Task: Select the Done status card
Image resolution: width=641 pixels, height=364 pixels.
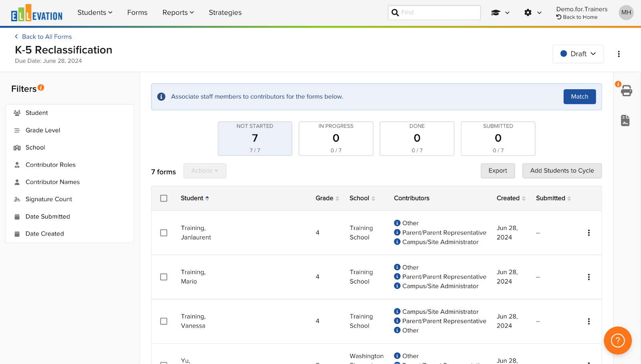Action: pyautogui.click(x=417, y=139)
